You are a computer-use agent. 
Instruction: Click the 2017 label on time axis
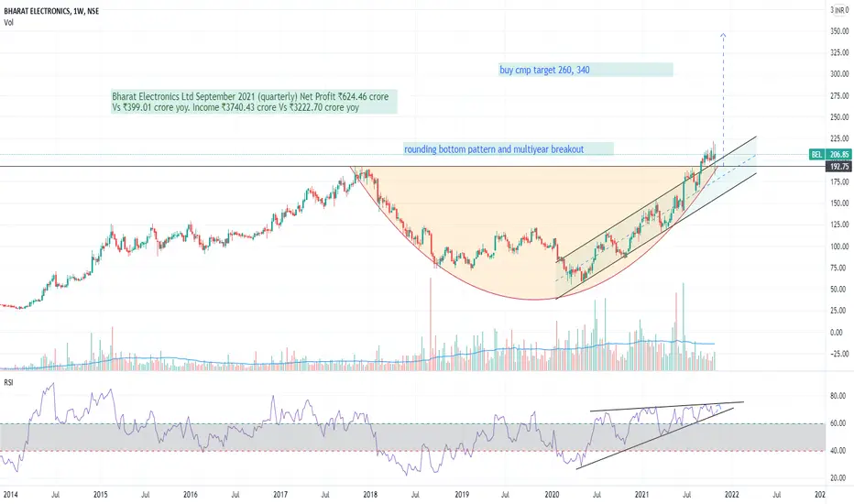click(280, 495)
